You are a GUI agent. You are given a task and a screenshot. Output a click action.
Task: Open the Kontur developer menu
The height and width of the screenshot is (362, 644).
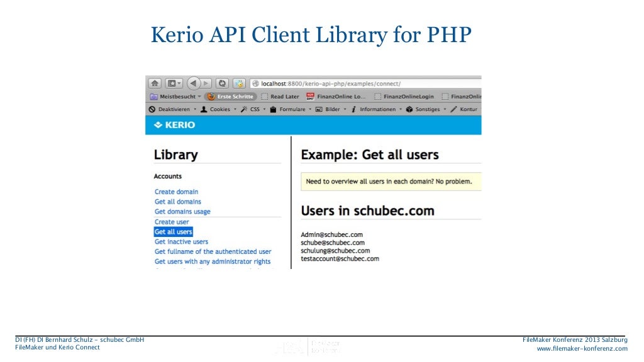point(464,109)
